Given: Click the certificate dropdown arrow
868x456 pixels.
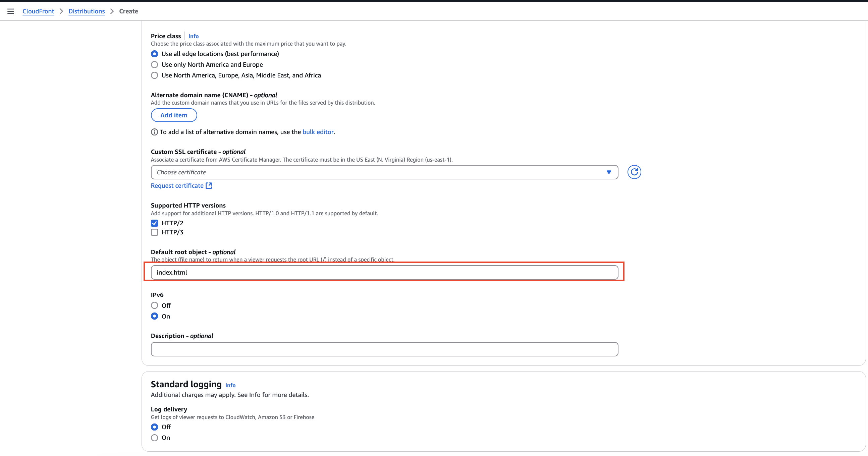Looking at the screenshot, I should point(608,172).
